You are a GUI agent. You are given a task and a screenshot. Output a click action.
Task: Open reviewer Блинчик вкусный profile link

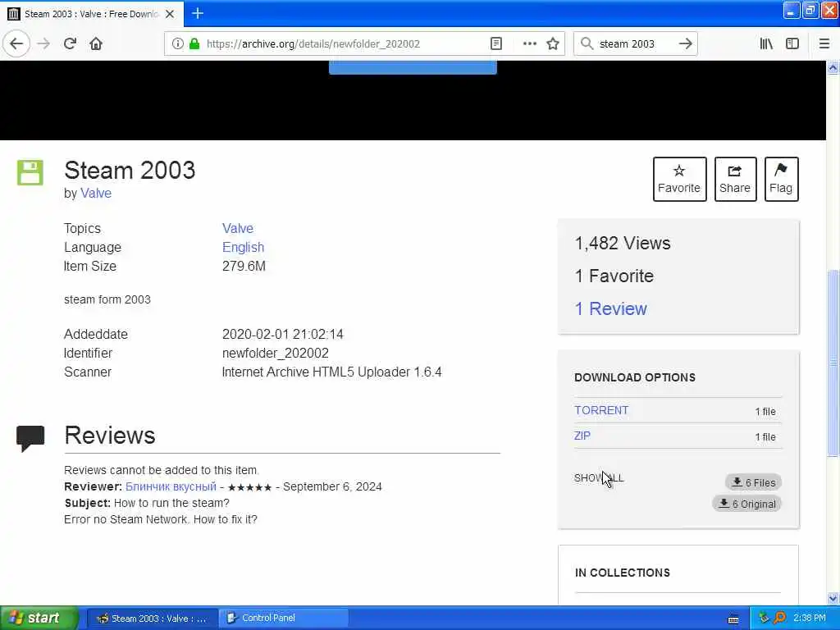pos(171,486)
